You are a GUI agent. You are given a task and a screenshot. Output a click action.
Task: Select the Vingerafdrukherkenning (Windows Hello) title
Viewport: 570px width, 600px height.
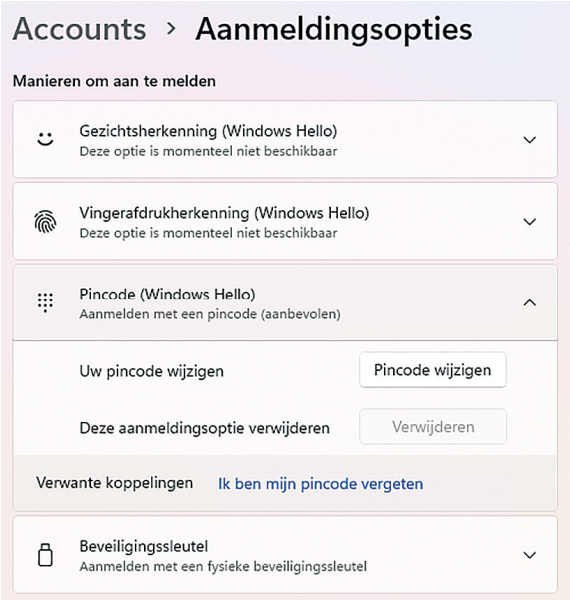point(224,213)
